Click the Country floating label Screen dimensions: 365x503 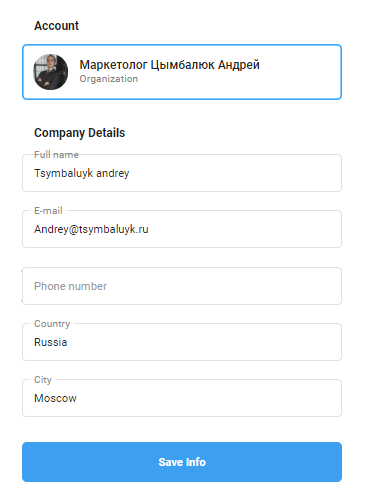pos(52,324)
